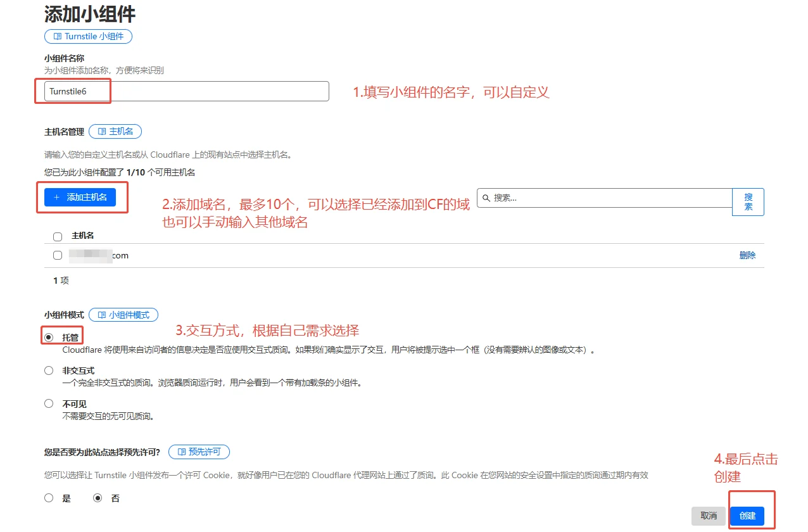Click the 主机名 column header text
The image size is (808, 532).
point(83,236)
